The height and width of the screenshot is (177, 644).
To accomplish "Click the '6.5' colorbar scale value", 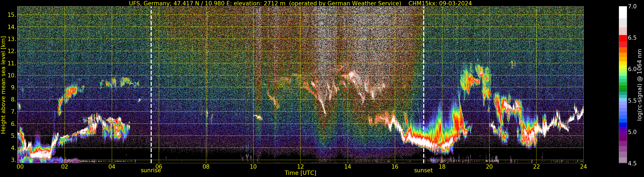I will pos(632,38).
